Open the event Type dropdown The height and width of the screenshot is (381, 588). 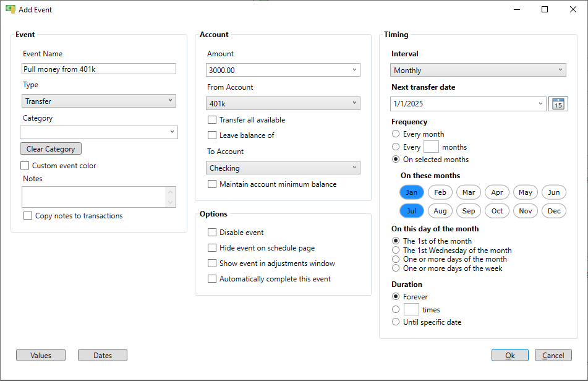pyautogui.click(x=99, y=101)
